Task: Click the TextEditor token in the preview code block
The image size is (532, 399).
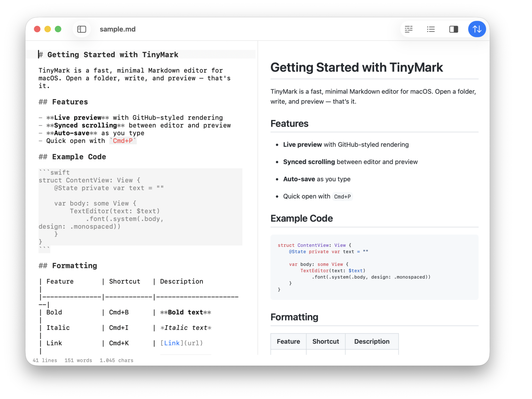Action: pyautogui.click(x=314, y=270)
